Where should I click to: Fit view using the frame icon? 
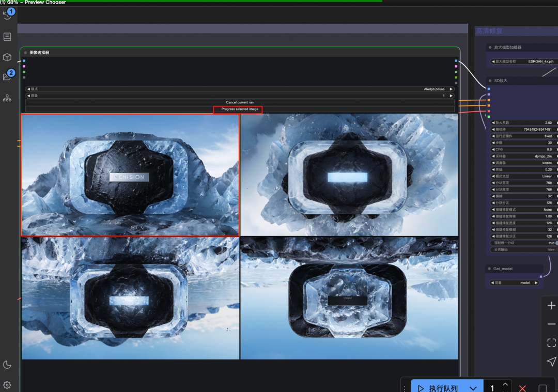551,342
